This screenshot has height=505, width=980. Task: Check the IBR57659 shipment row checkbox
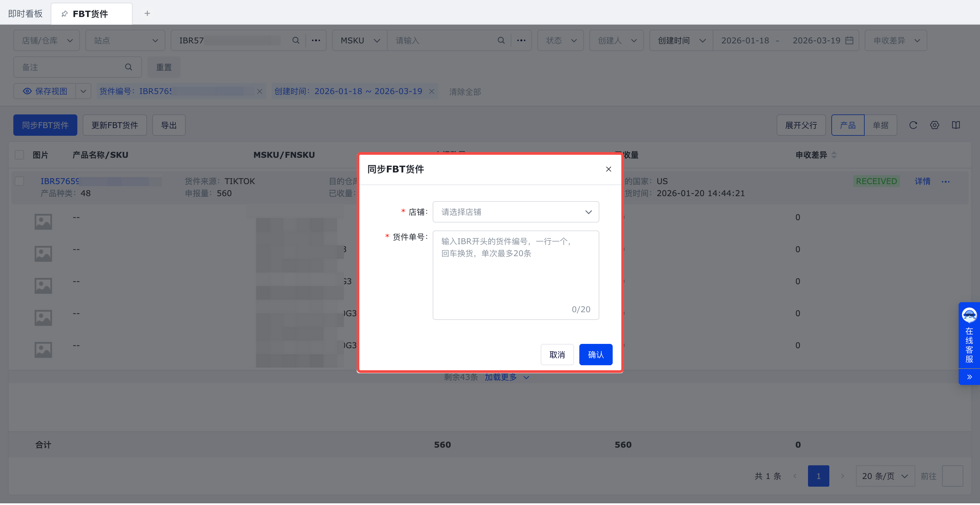tap(19, 181)
